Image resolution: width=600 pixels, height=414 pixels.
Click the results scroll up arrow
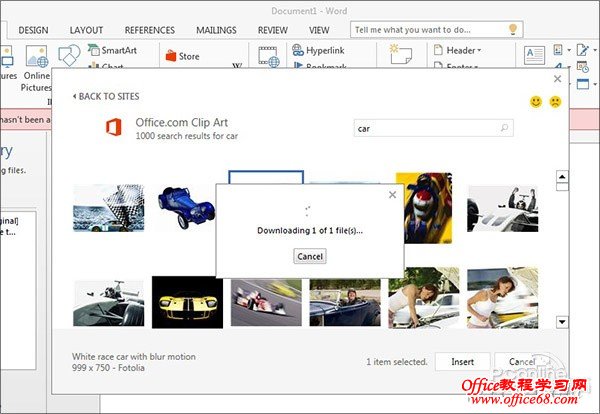(x=562, y=177)
